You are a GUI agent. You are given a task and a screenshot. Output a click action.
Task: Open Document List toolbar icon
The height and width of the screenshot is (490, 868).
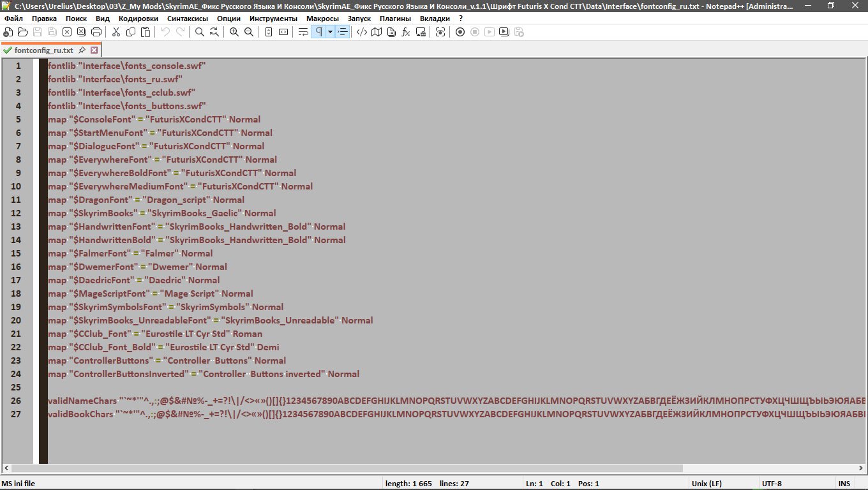[x=391, y=32]
